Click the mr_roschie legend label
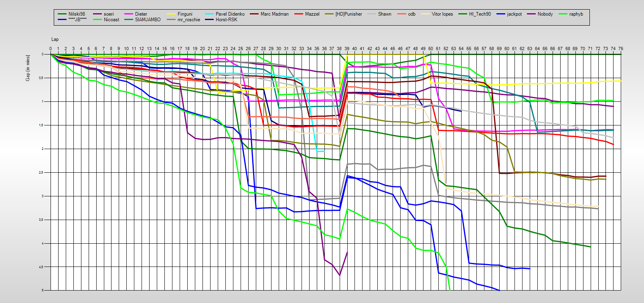This screenshot has height=303, width=644. coord(188,20)
